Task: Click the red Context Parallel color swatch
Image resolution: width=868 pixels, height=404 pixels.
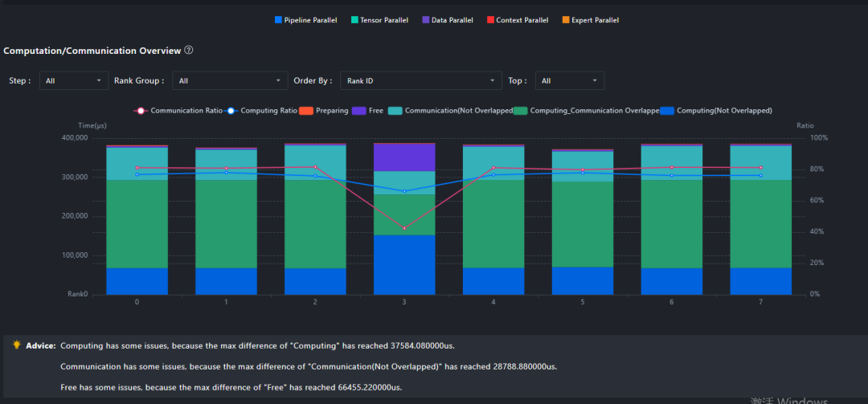Action: [x=490, y=20]
